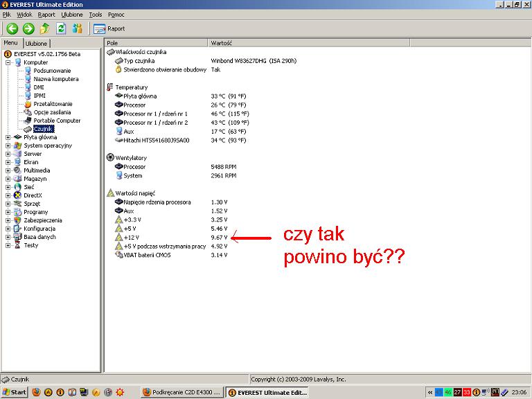The image size is (532, 399).
Task: Select the Typ czujnika row
Action: pyautogui.click(x=205, y=61)
